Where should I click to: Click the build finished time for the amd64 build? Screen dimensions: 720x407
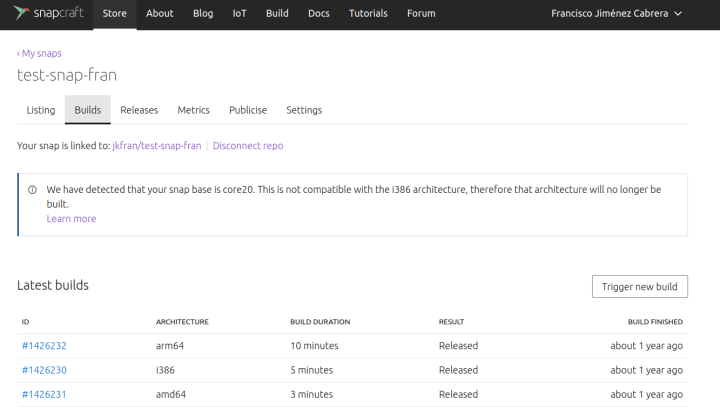(x=647, y=395)
